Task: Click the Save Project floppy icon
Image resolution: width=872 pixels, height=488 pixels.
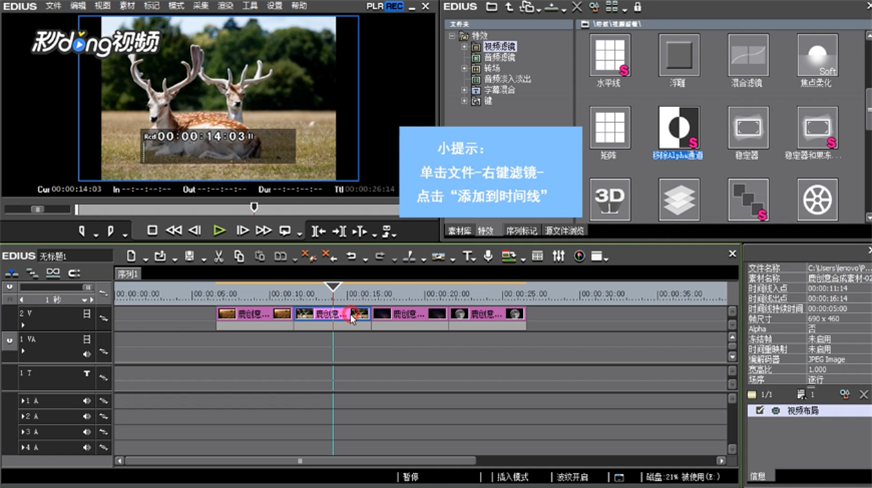Action: pos(190,256)
